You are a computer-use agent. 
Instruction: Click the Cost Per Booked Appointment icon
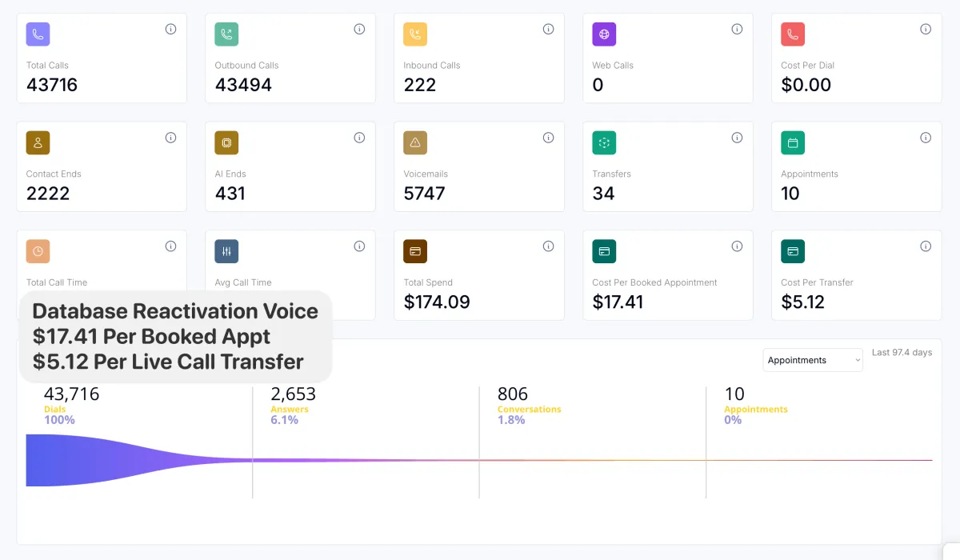604,251
